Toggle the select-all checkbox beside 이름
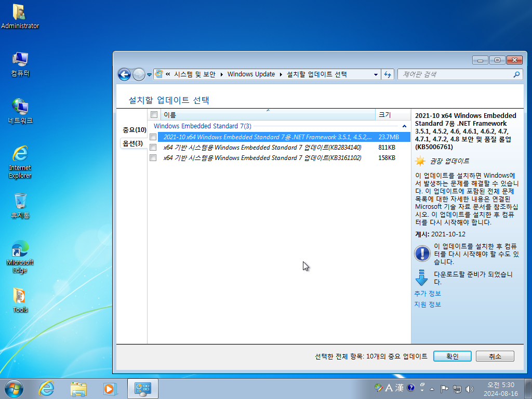This screenshot has width=532, height=399. pos(154,114)
